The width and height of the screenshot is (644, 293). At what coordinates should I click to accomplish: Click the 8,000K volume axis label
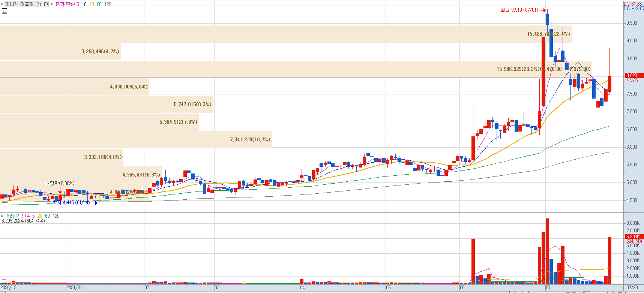(633, 223)
